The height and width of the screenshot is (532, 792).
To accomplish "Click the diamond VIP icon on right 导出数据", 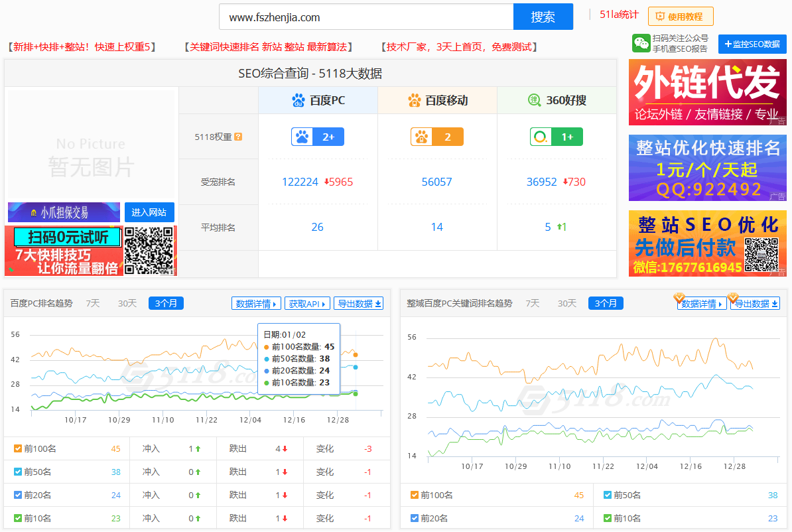I will 733,297.
